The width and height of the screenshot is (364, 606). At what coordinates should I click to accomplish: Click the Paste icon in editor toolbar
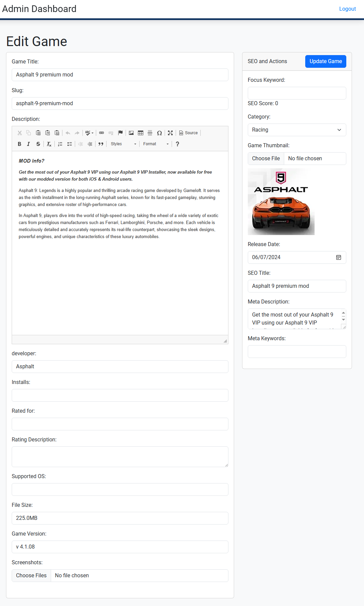point(38,133)
